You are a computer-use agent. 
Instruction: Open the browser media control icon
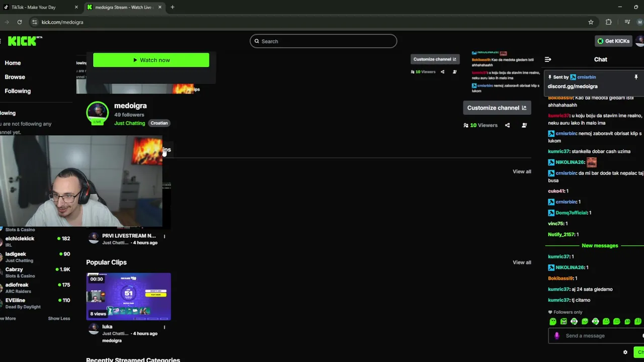click(x=627, y=22)
